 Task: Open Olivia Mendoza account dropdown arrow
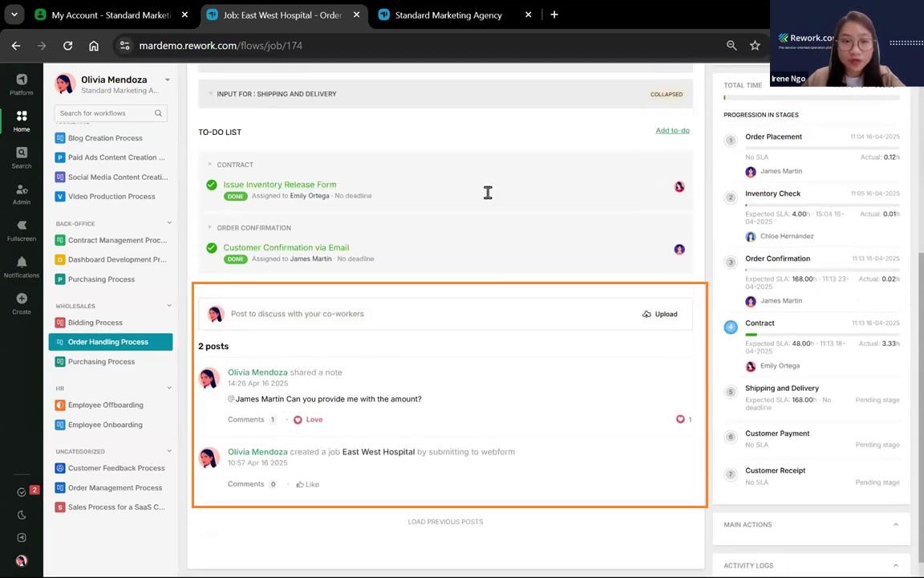pyautogui.click(x=168, y=79)
